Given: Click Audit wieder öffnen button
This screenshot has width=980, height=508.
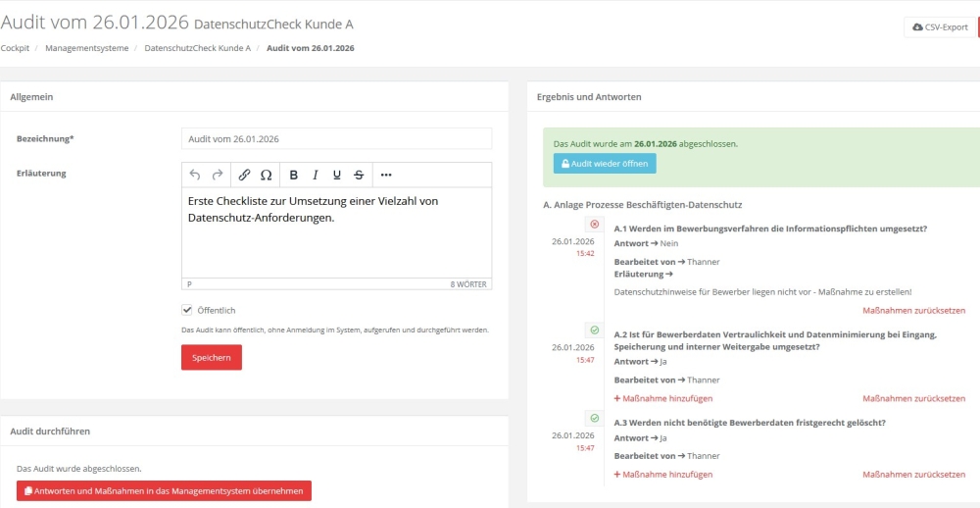Looking at the screenshot, I should click(604, 164).
